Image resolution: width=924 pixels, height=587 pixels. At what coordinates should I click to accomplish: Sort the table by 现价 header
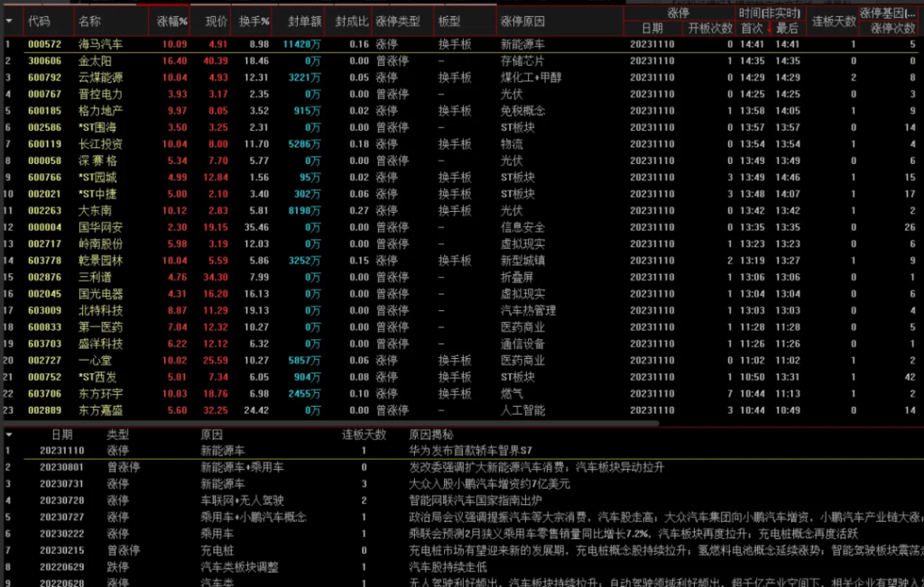coord(216,20)
